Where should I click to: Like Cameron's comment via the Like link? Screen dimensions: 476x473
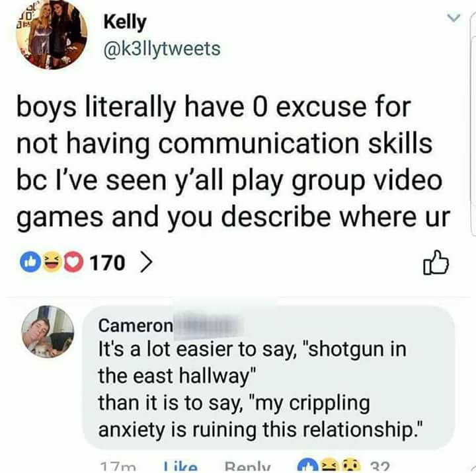click(x=180, y=467)
